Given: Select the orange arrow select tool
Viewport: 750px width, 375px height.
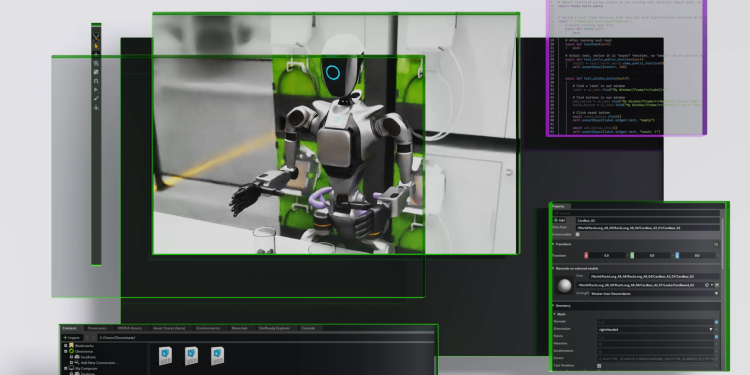Looking at the screenshot, I should (96, 46).
